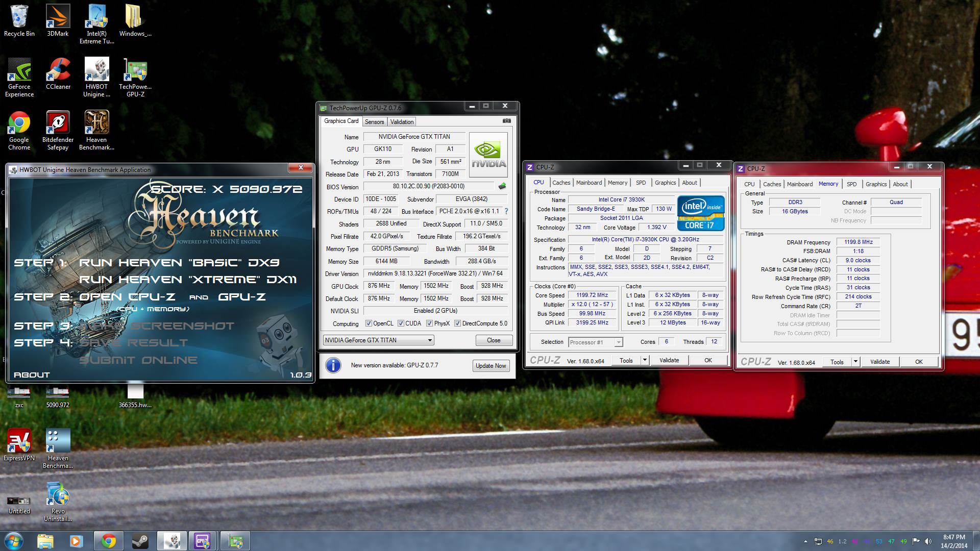Click the Close button in GPU-Z

[494, 340]
